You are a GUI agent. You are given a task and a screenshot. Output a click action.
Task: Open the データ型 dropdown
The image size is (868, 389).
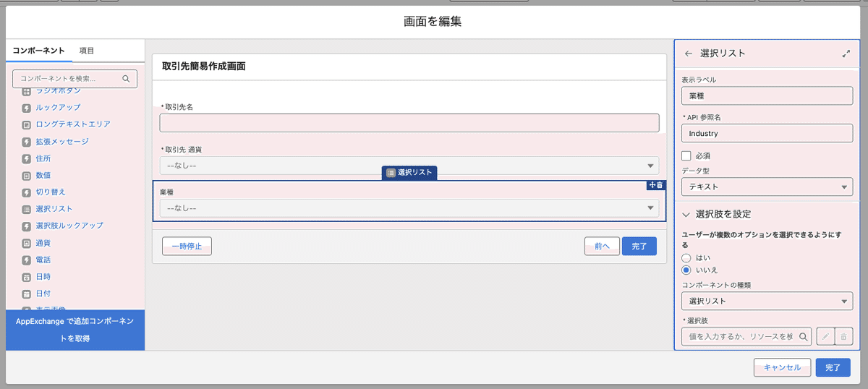click(767, 187)
